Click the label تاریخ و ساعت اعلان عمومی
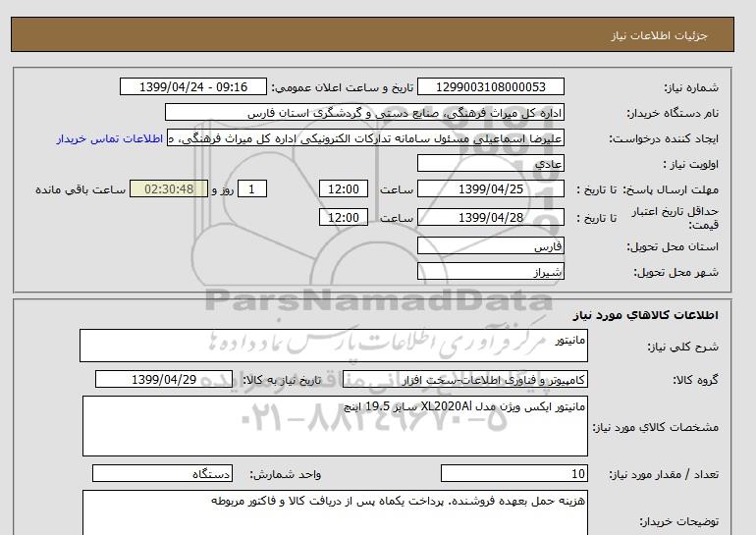The width and height of the screenshot is (756, 535). [343, 87]
